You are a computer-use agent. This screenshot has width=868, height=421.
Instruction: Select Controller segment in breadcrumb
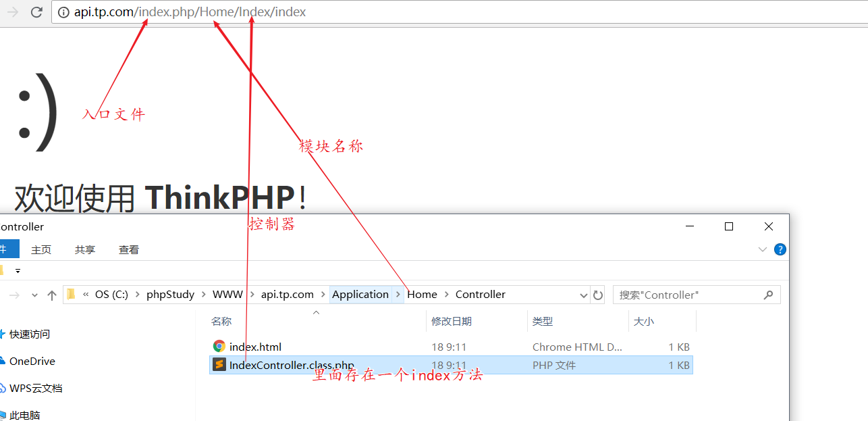[x=481, y=295]
